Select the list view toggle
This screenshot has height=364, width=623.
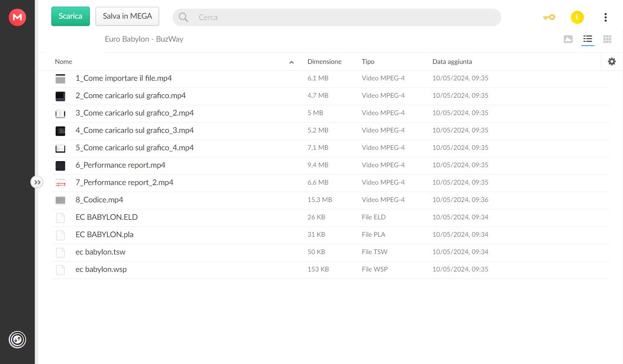click(x=588, y=39)
